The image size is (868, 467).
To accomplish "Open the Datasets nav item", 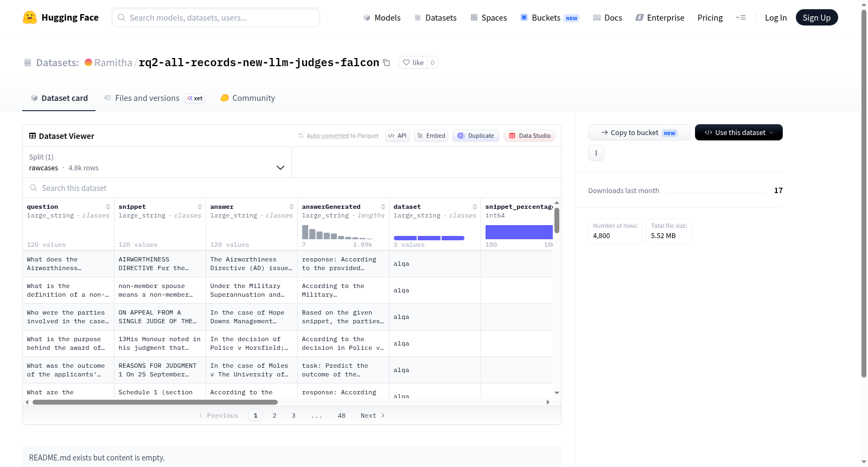I will (435, 17).
